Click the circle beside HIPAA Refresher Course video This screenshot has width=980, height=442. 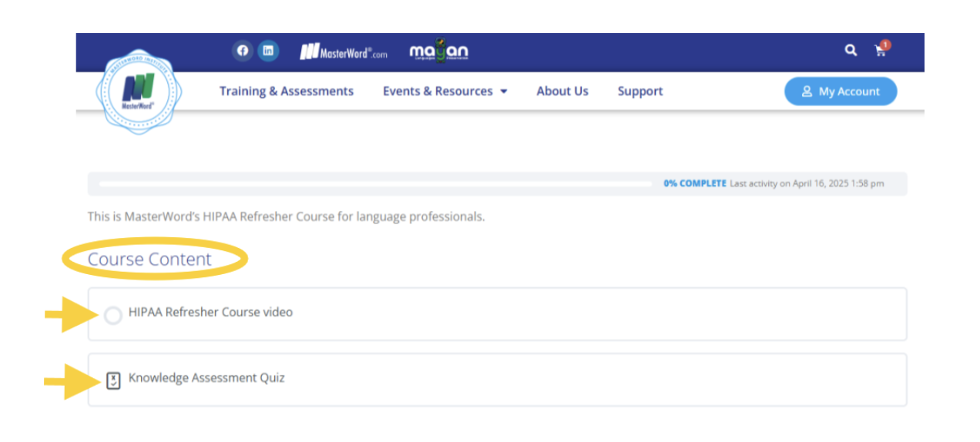(113, 316)
